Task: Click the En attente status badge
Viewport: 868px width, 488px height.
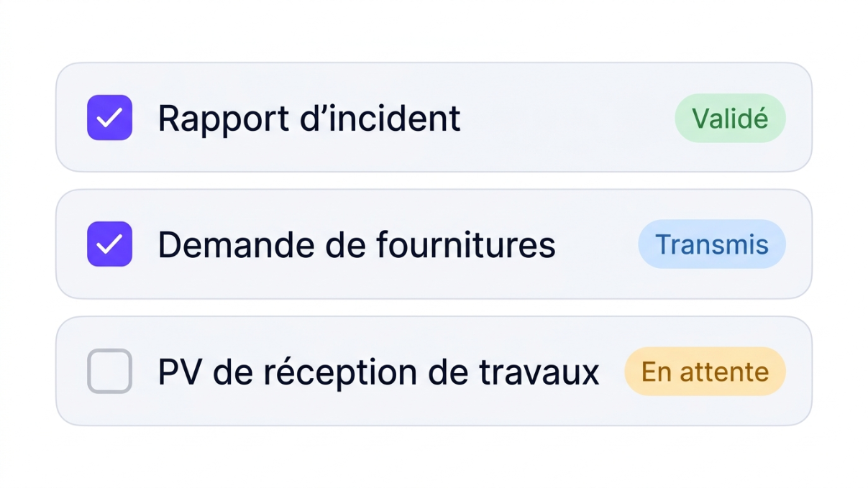Action: (x=705, y=372)
